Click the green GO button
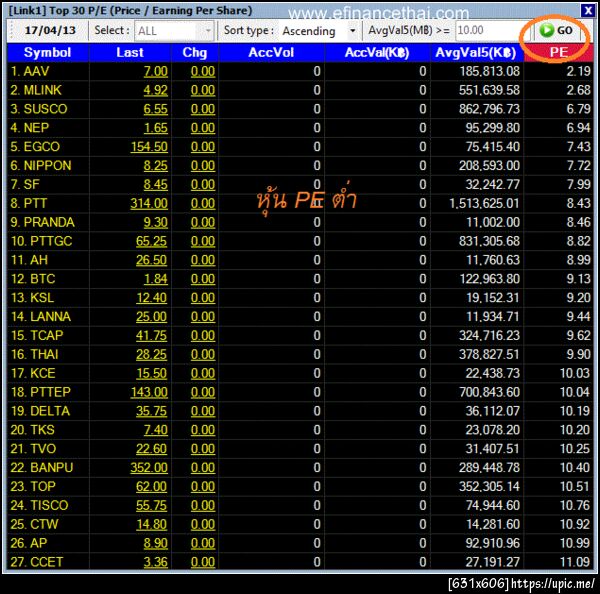The height and width of the screenshot is (594, 600). pyautogui.click(x=556, y=31)
